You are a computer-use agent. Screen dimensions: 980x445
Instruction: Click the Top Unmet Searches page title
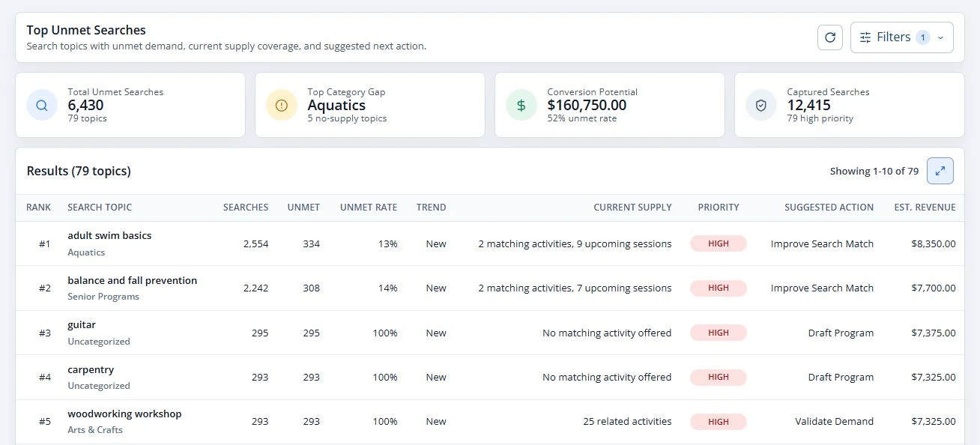86,31
